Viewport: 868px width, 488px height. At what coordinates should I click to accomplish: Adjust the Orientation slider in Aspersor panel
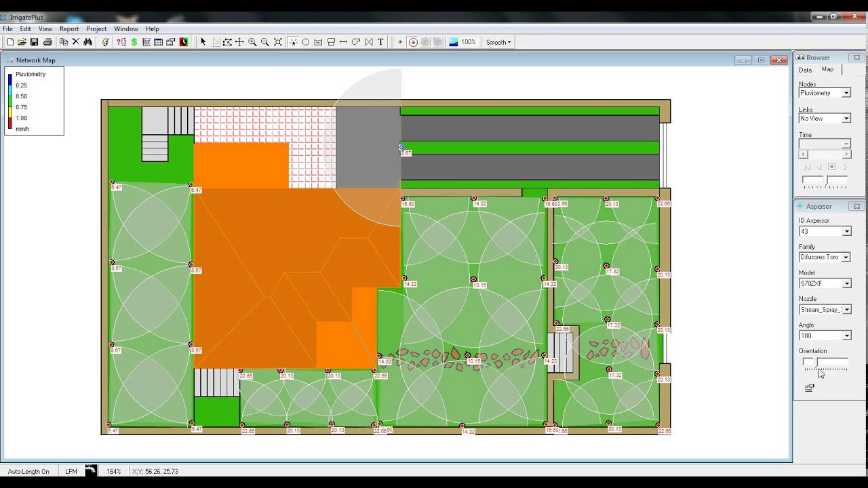[x=825, y=363]
